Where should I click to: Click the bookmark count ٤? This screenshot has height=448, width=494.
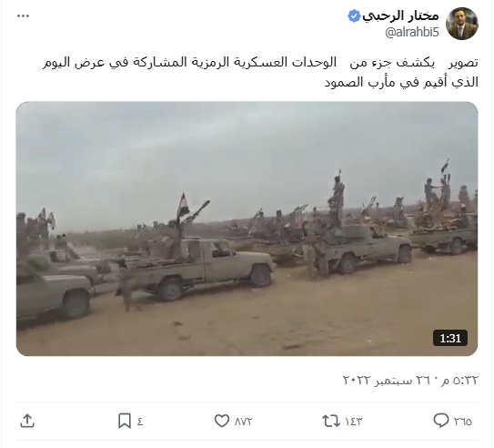click(x=140, y=422)
